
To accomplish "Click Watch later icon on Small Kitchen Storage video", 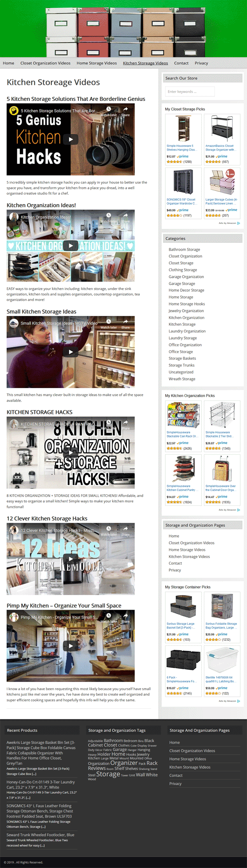I will pyautogui.click(x=109, y=322).
